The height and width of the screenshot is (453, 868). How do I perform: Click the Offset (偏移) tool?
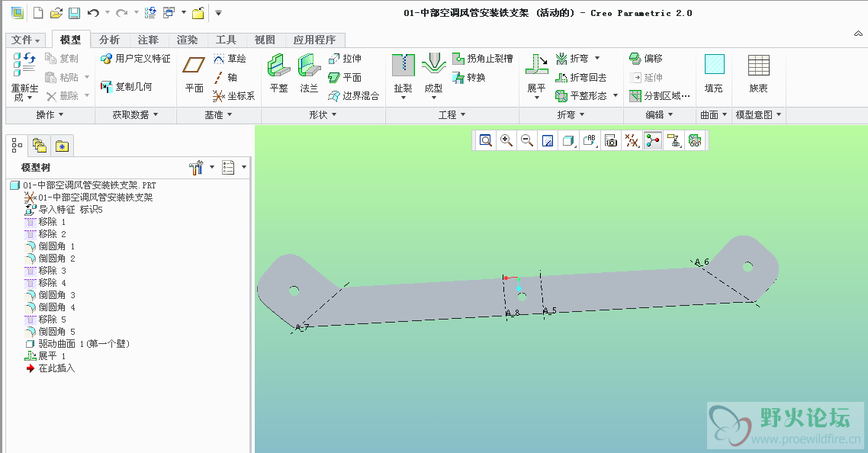tap(646, 59)
